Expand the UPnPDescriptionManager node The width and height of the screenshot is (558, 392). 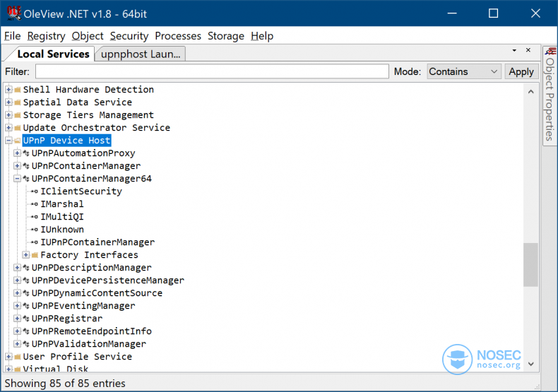click(17, 268)
